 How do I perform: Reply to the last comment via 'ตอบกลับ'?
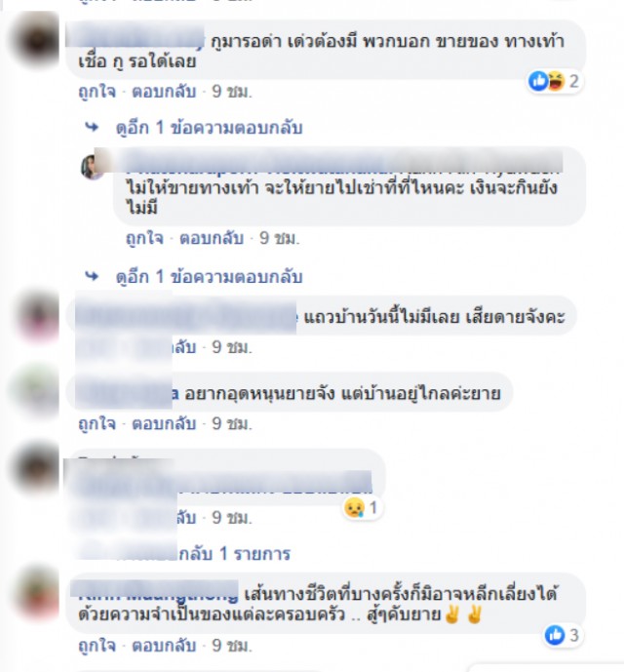click(x=164, y=646)
